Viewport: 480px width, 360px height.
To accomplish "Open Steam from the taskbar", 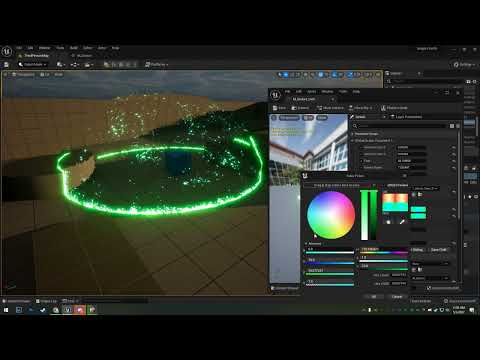I will pos(43,310).
